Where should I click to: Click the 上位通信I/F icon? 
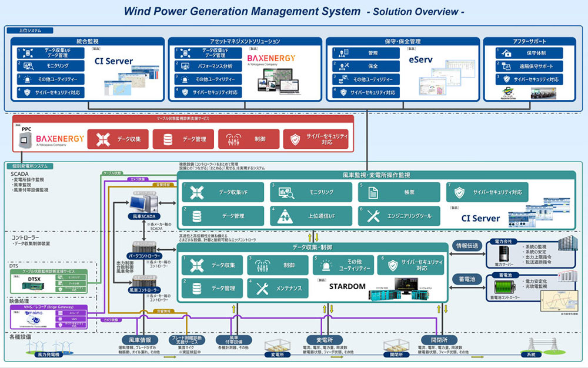285,216
